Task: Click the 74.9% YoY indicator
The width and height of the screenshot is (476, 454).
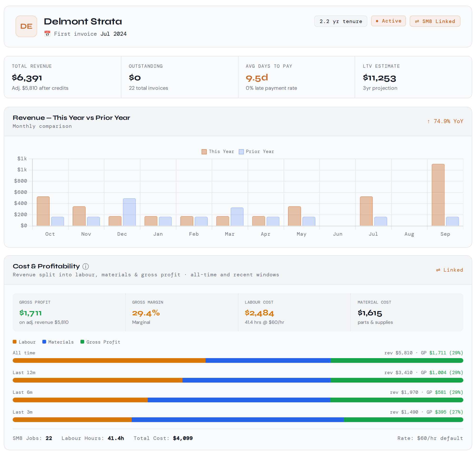Action: click(445, 121)
